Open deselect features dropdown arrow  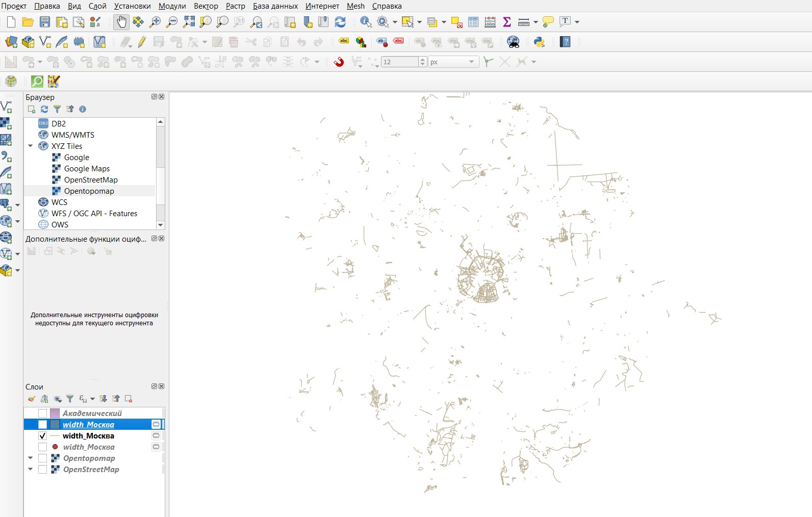point(443,22)
